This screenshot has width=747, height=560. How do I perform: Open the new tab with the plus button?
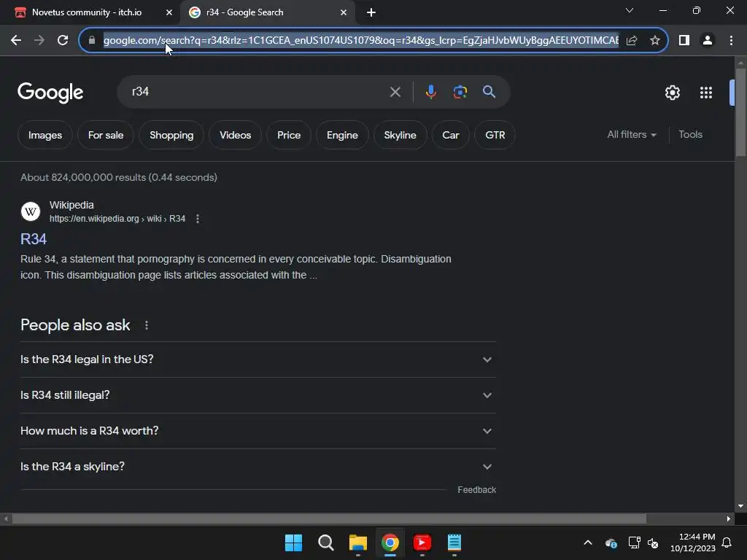coord(371,12)
